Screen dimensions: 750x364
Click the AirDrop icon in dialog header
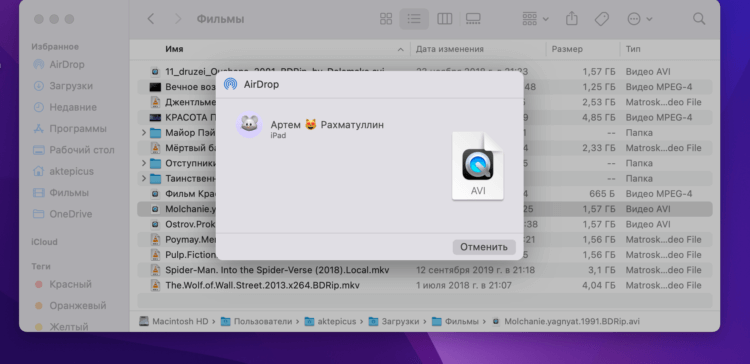(231, 85)
